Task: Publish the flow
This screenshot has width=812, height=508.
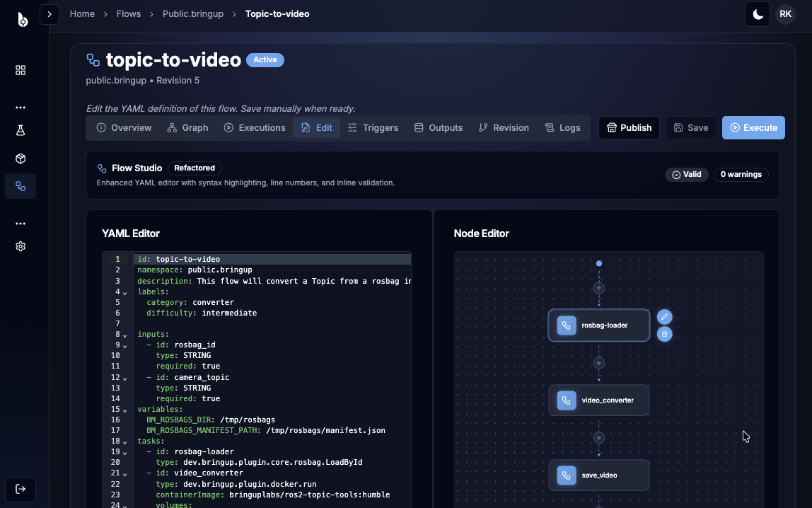Action: click(x=628, y=127)
